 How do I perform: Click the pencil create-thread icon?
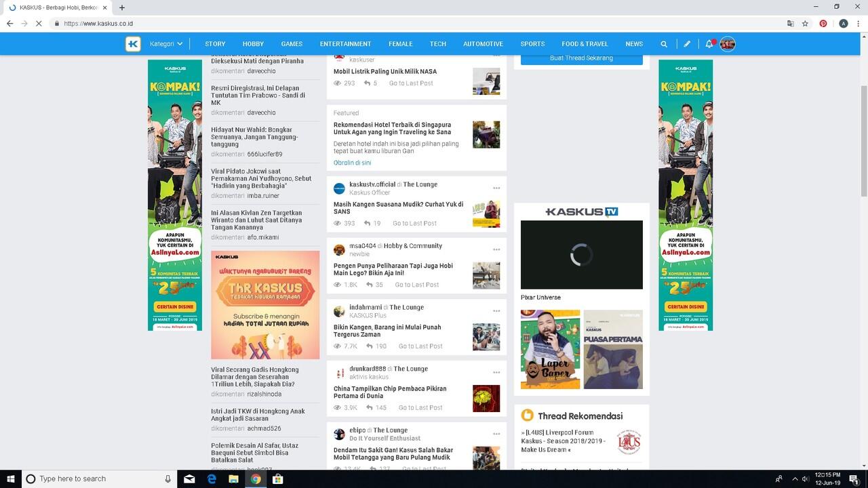pos(687,44)
